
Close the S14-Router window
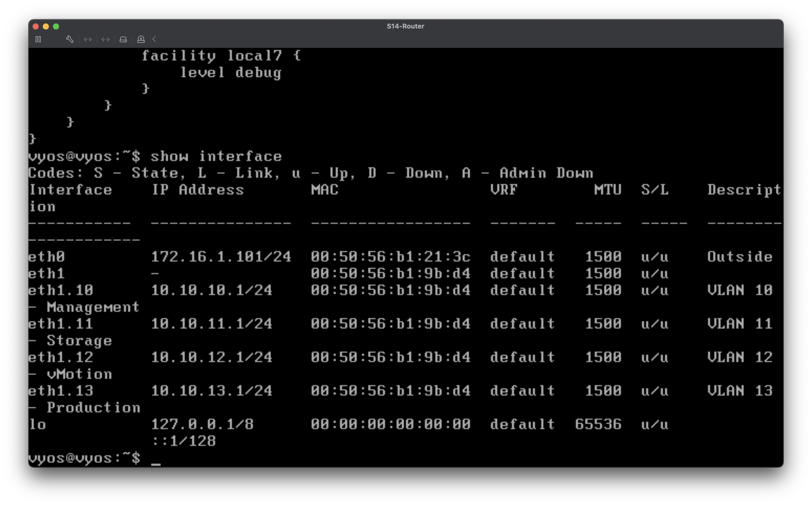tap(36, 26)
